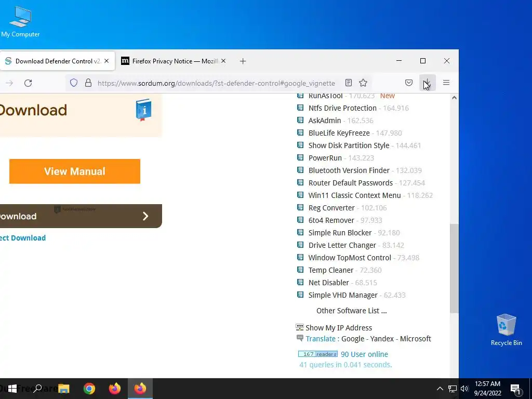Reload the current page
Image resolution: width=532 pixels, height=399 pixels.
pyautogui.click(x=28, y=83)
